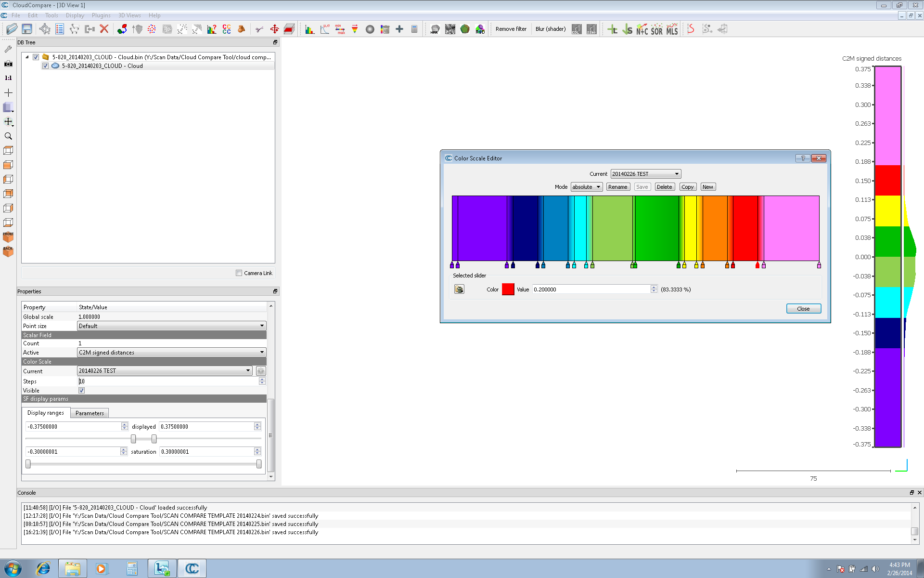Click the magnifier zoom icon in sidebar
Screen dimensions: 924x578
tap(8, 136)
